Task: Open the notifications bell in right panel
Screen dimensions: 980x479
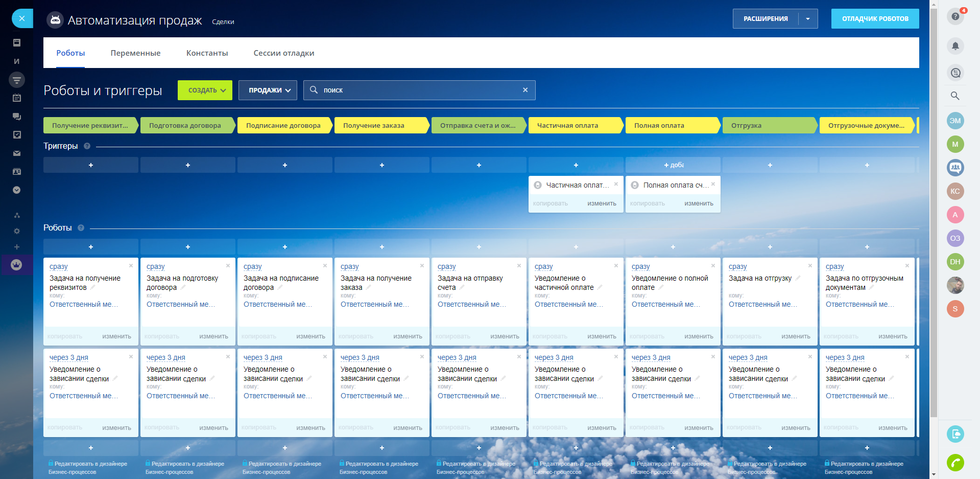Action: pos(955,46)
